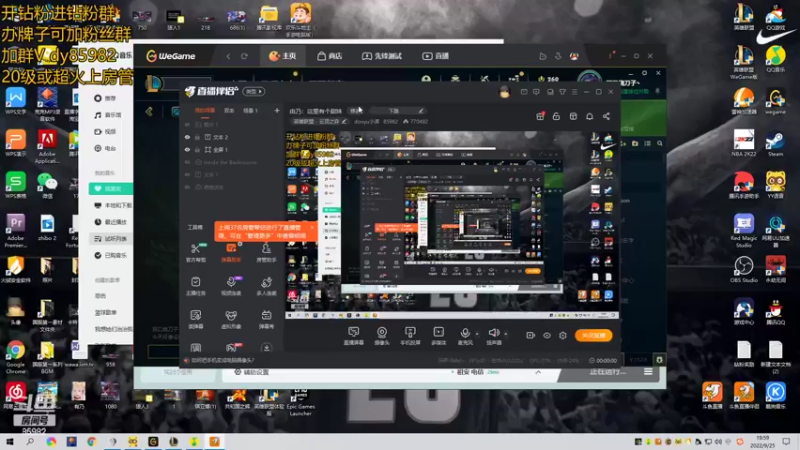800x450 pixels.
Task: Click 辅助设置 in WeGame bottom bar
Action: coord(252,372)
